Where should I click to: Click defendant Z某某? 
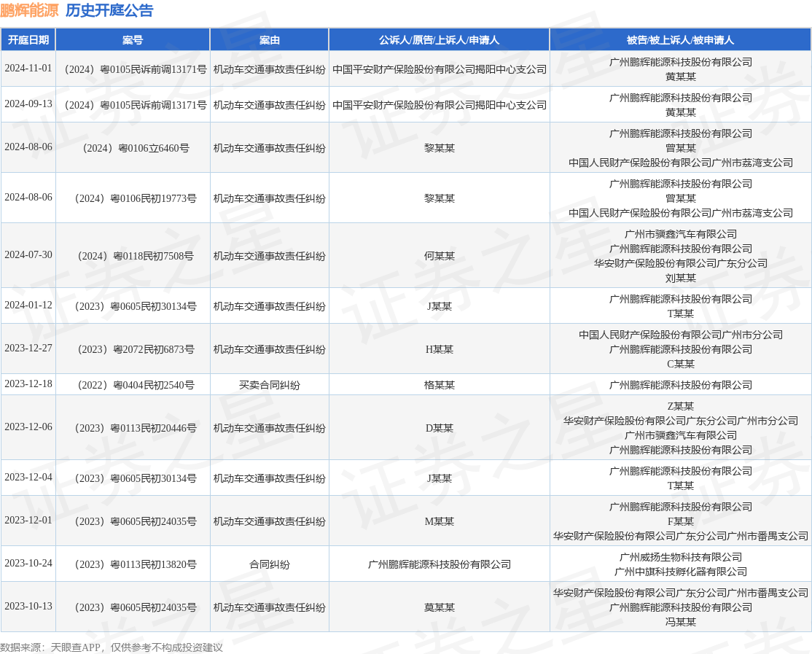pyautogui.click(x=681, y=407)
